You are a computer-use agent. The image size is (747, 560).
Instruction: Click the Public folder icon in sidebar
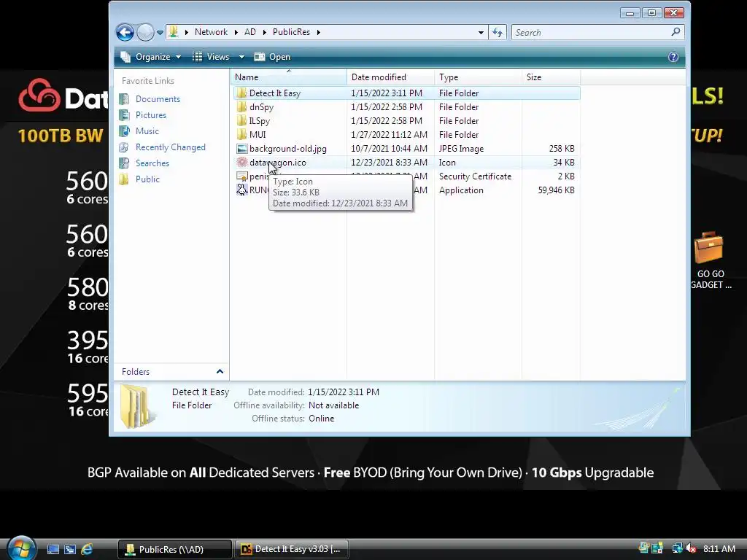click(124, 179)
